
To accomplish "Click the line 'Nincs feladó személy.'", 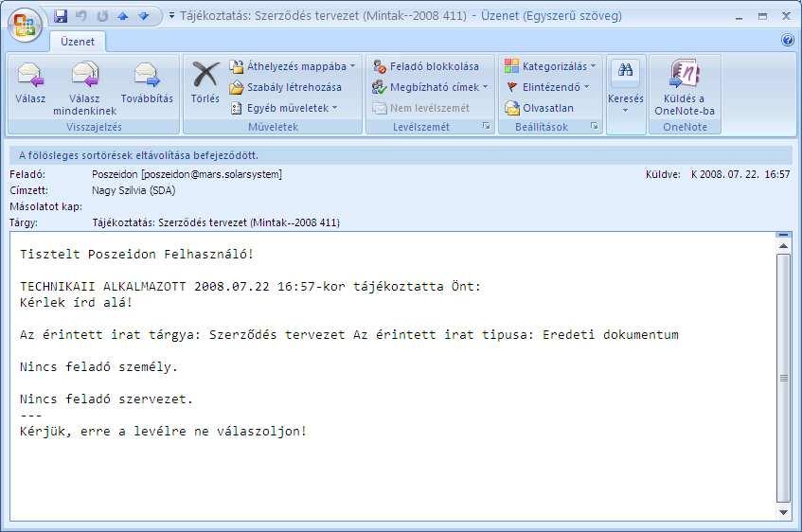I will click(x=98, y=366).
